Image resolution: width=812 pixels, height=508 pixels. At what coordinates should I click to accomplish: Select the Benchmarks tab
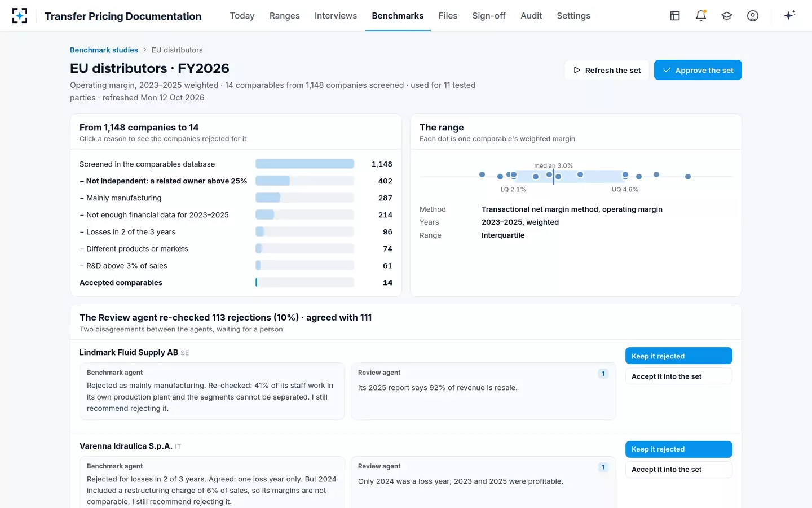tap(398, 16)
